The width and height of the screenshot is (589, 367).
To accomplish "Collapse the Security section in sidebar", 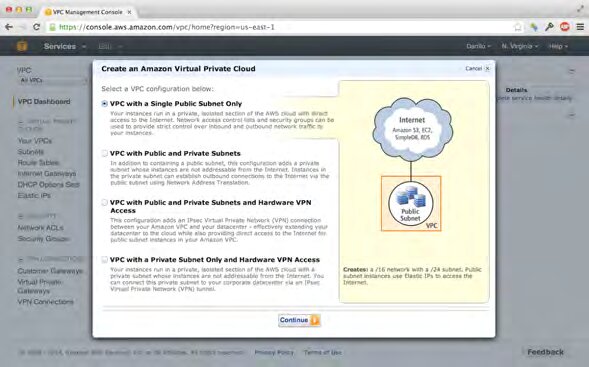I will pyautogui.click(x=38, y=216).
